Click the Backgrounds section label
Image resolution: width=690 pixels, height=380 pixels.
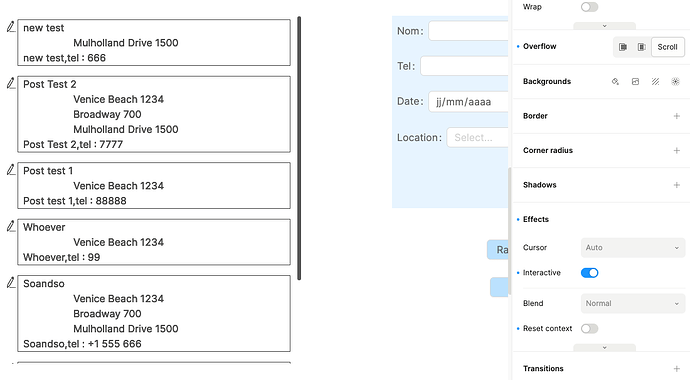(x=547, y=81)
